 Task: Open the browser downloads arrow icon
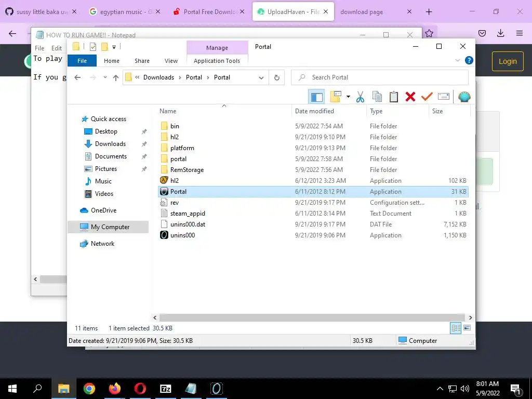tap(500, 33)
